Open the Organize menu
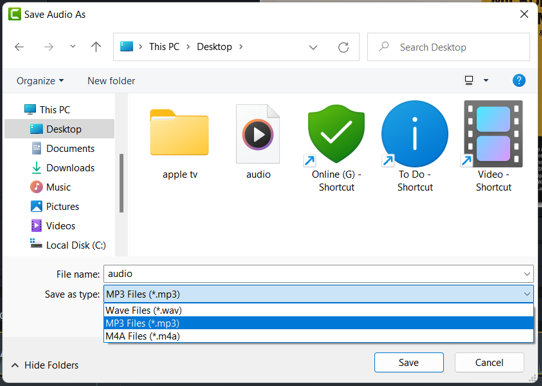542x386 pixels. (40, 81)
